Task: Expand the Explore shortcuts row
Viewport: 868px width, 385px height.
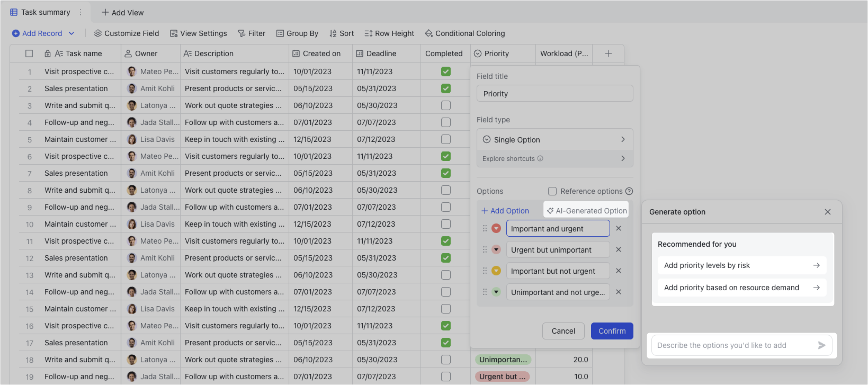Action: 555,158
